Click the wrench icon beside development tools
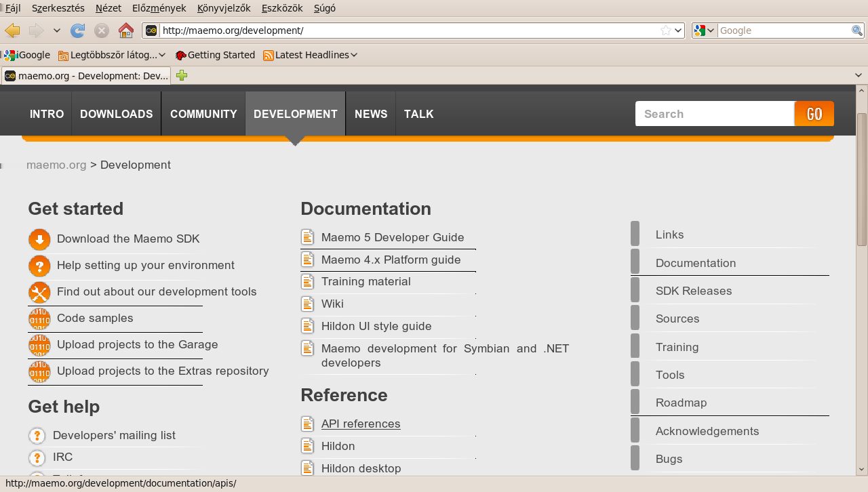Viewport: 868px width, 492px height. (39, 292)
